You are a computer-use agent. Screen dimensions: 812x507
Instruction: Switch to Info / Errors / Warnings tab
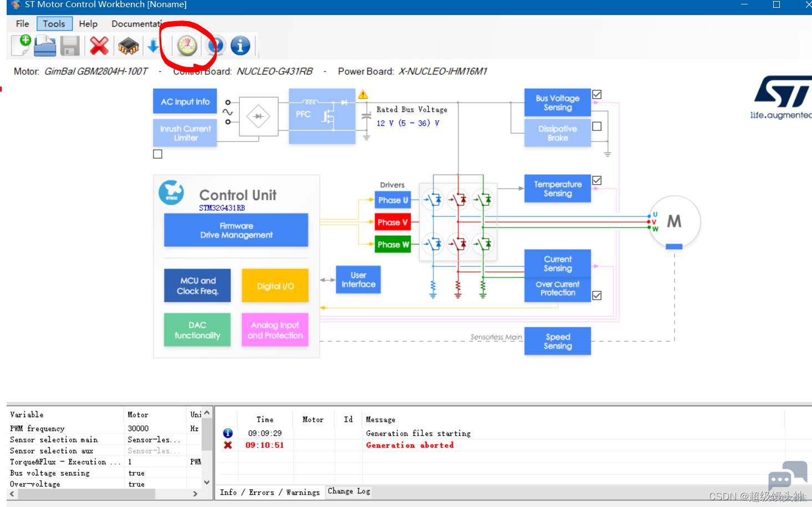coord(270,492)
